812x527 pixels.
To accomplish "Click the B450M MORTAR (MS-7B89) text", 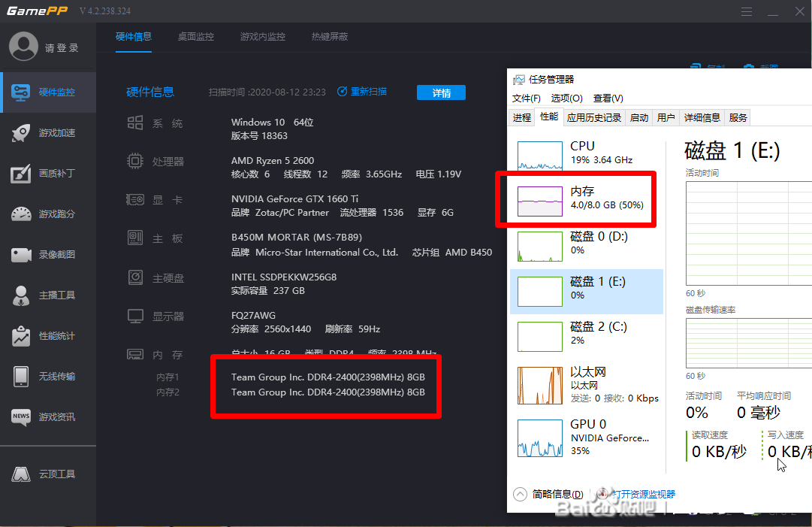I will 296,238.
